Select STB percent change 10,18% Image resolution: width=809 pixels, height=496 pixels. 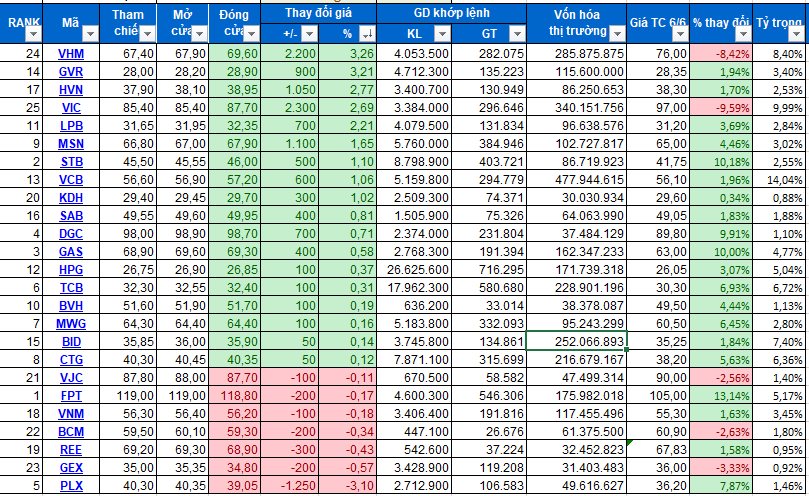point(721,162)
